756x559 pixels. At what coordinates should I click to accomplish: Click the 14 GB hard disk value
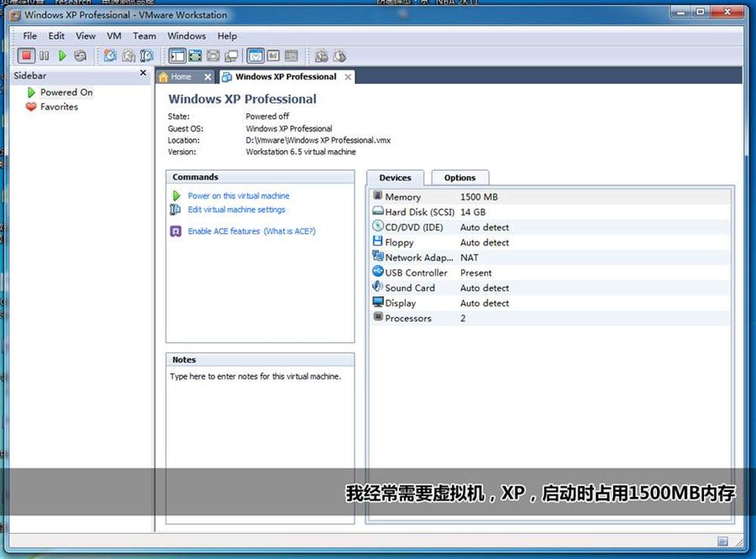(472, 212)
